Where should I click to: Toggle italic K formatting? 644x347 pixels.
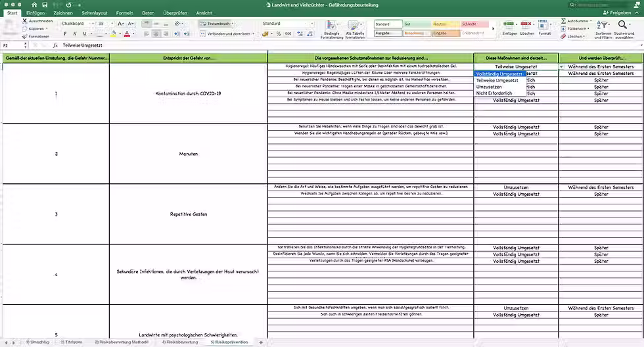(x=75, y=34)
